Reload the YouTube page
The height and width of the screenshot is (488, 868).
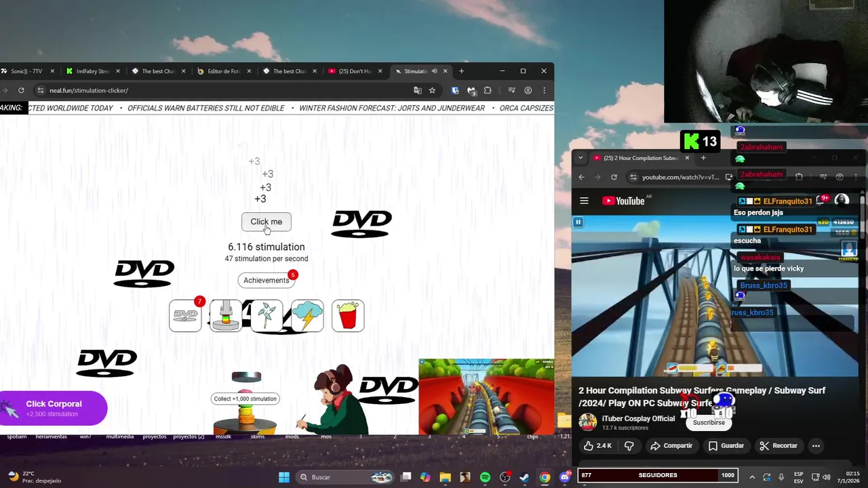pyautogui.click(x=614, y=177)
